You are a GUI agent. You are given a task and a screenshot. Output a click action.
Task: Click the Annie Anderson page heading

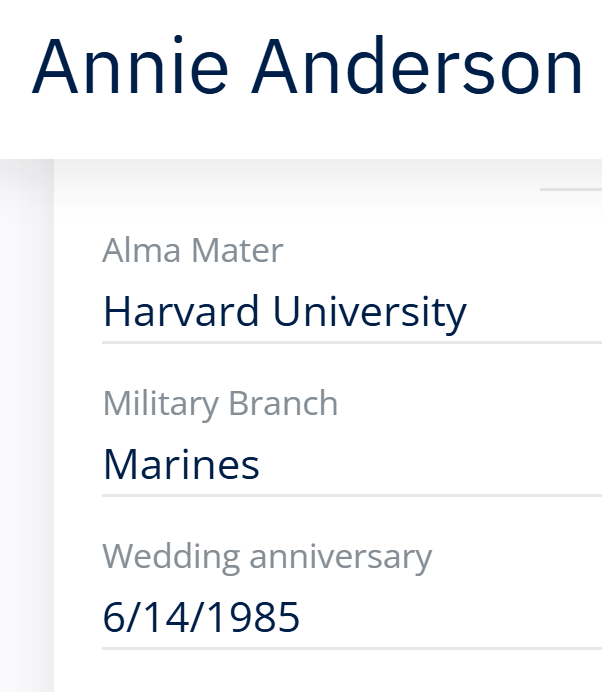pyautogui.click(x=307, y=68)
